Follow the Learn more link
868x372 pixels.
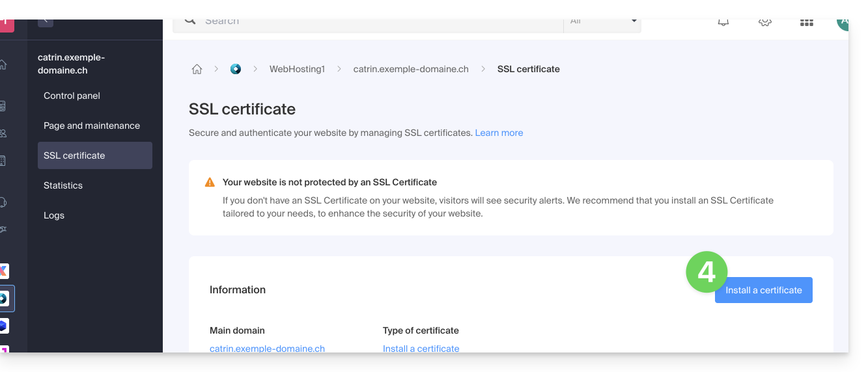click(499, 133)
